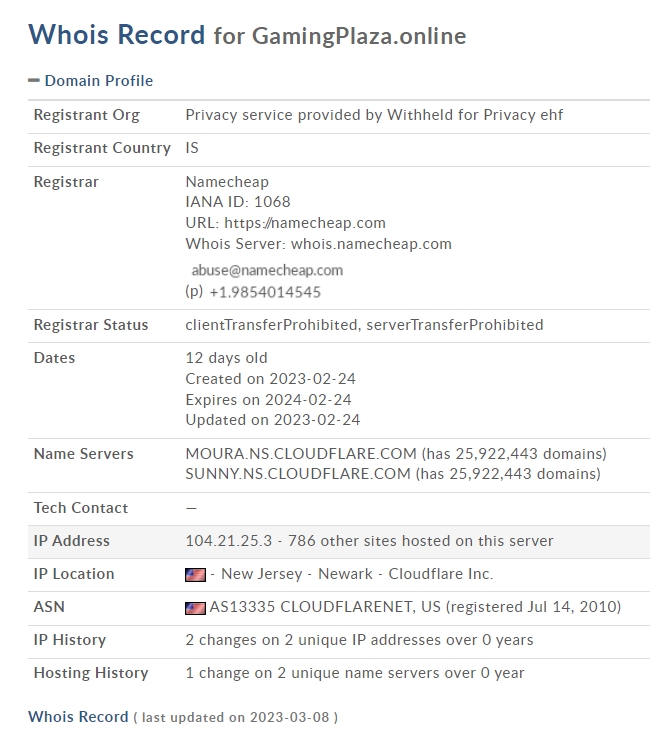
Task: Click the registrar name Namecheap
Action: click(x=227, y=182)
